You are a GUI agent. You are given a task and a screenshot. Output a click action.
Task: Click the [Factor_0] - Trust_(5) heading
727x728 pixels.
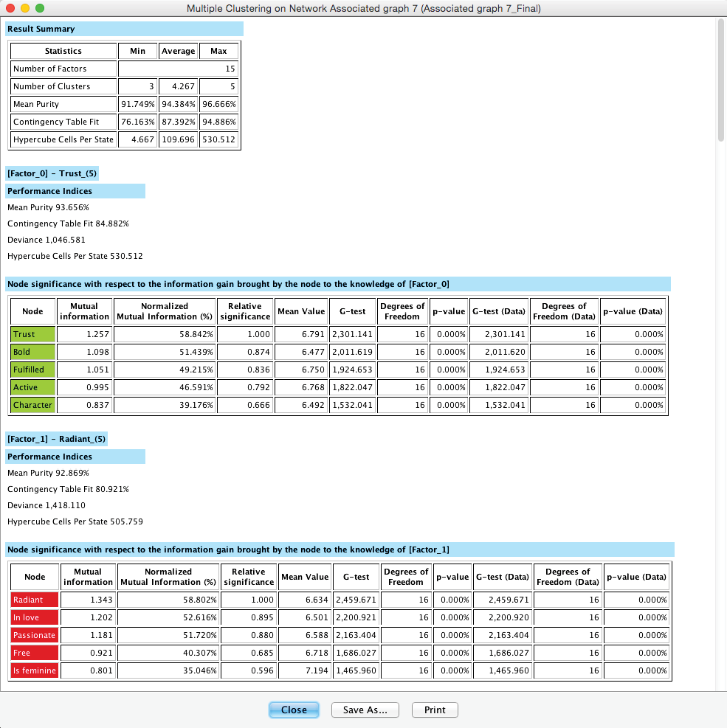52,173
